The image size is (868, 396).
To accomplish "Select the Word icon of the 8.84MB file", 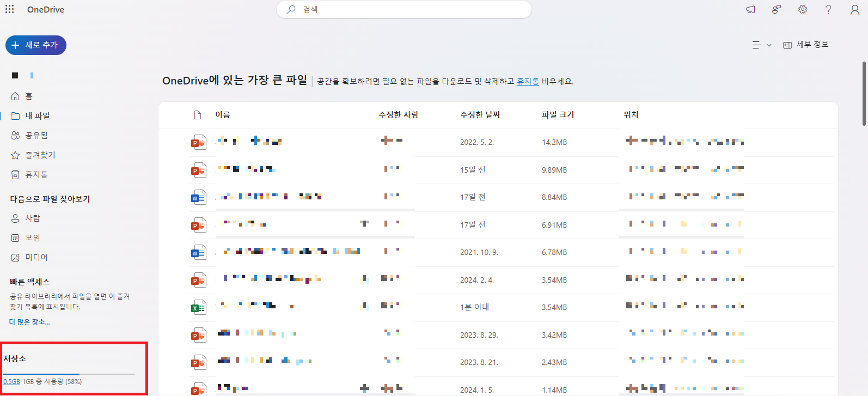I will click(198, 197).
